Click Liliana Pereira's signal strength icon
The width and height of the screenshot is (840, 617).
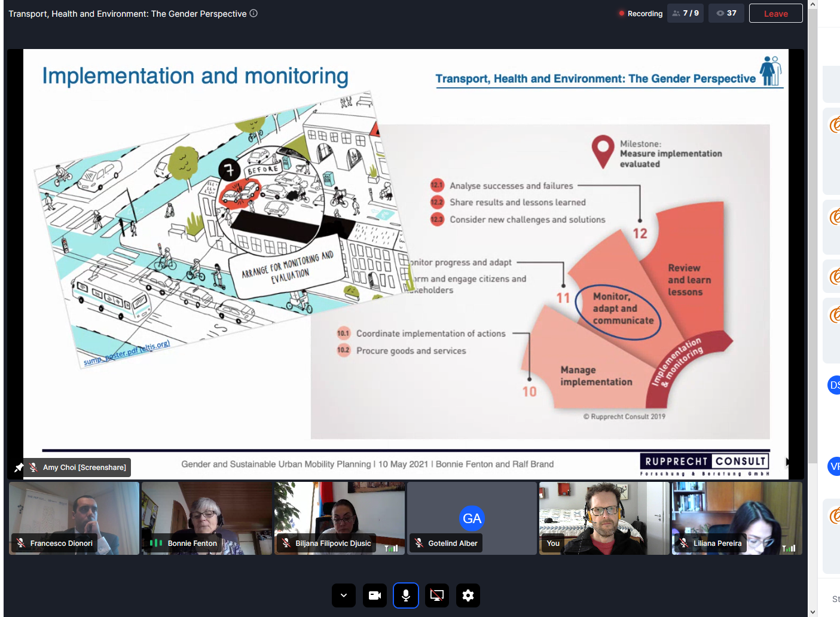click(789, 548)
